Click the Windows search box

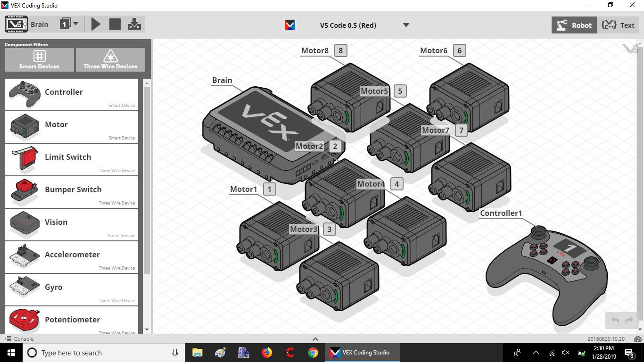coord(104,353)
